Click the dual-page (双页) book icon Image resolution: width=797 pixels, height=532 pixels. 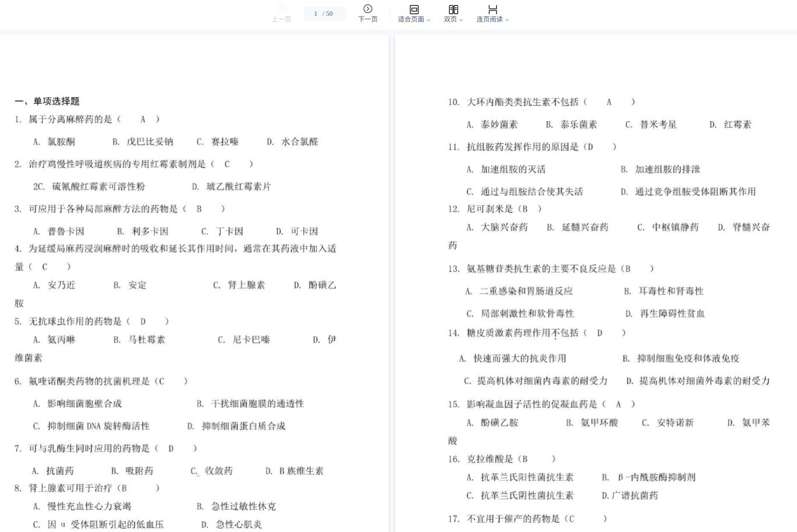point(453,9)
